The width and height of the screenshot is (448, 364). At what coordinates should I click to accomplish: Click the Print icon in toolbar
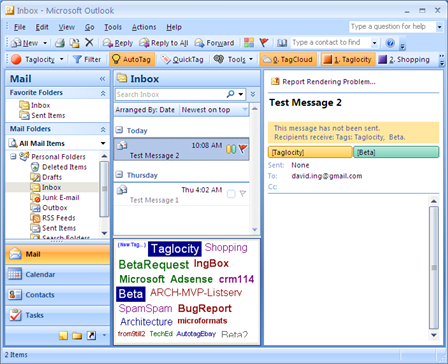pyautogui.click(x=60, y=43)
